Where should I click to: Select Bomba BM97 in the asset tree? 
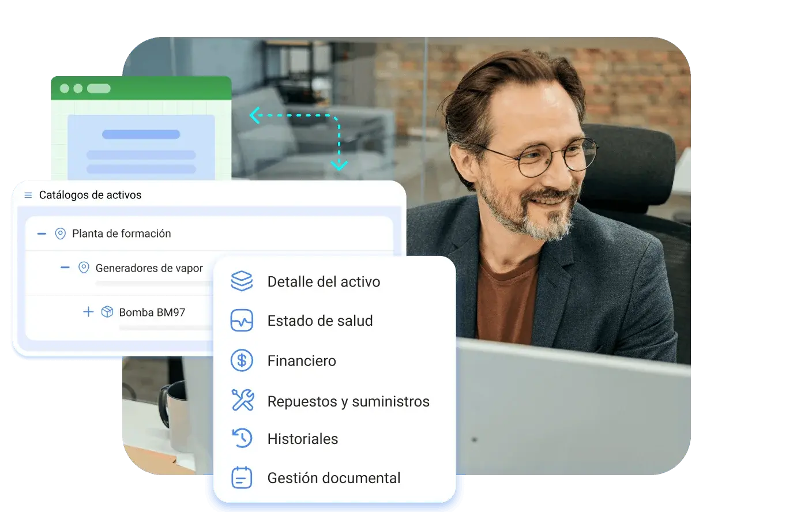[x=151, y=312]
